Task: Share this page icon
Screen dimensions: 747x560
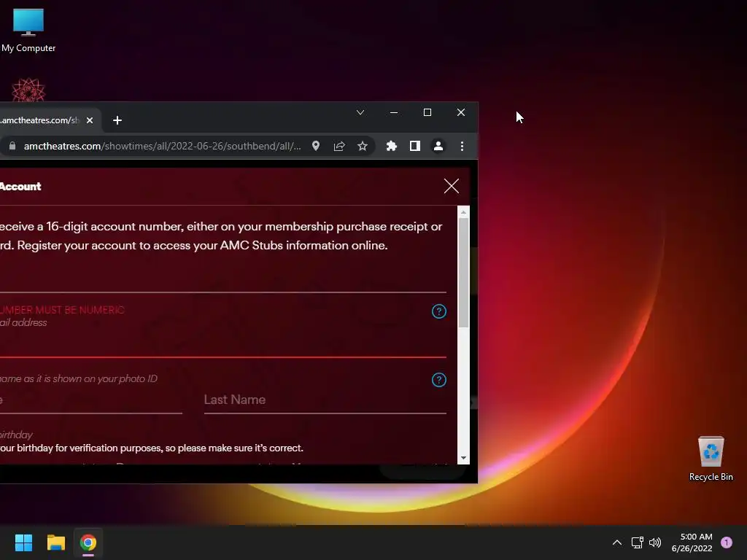Action: pyautogui.click(x=339, y=146)
